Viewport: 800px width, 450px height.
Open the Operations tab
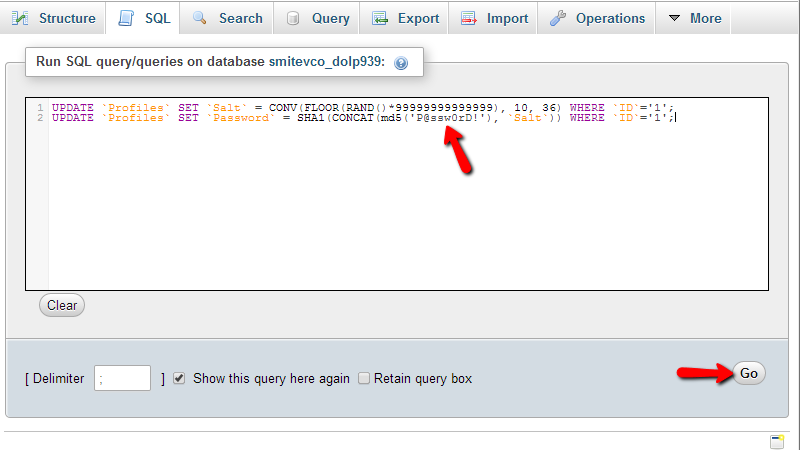pyautogui.click(x=596, y=18)
